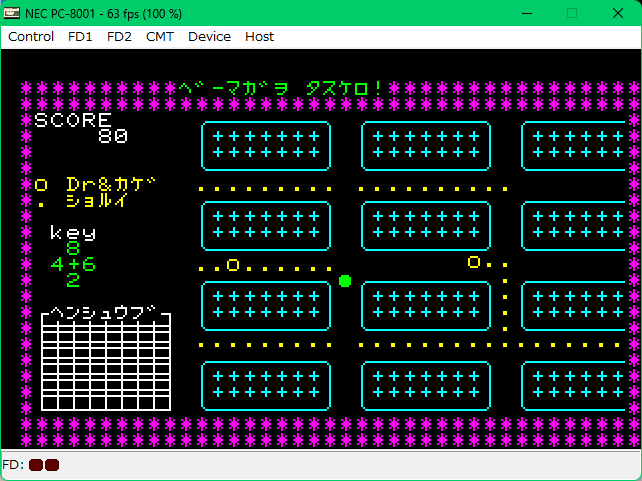Click the small yellow dot legend beside ショルイ
Image resolution: width=642 pixels, height=481 pixels.
(41, 202)
